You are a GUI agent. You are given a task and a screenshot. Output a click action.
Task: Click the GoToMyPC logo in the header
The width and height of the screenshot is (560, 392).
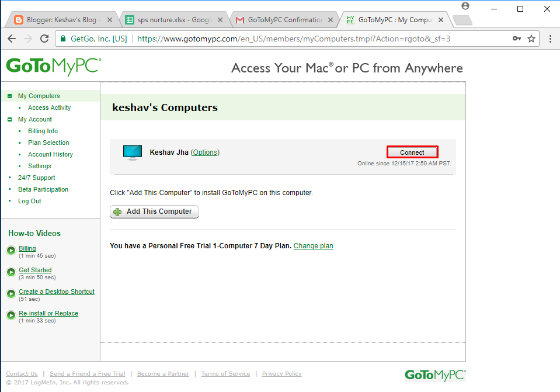(53, 67)
